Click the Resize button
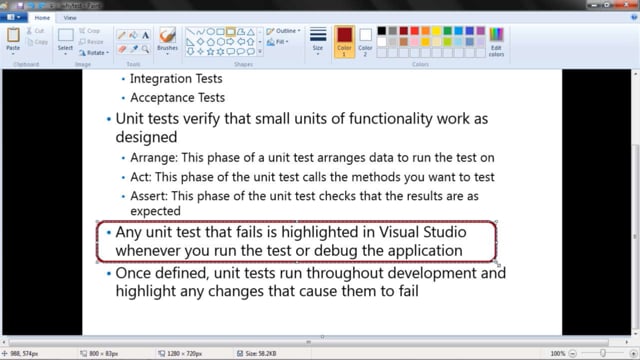Image resolution: width=640 pixels, height=360 pixels. pos(91,42)
